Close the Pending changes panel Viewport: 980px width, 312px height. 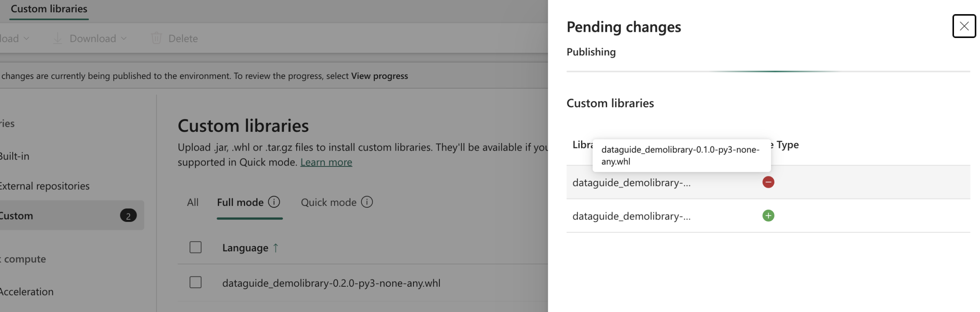click(x=964, y=26)
